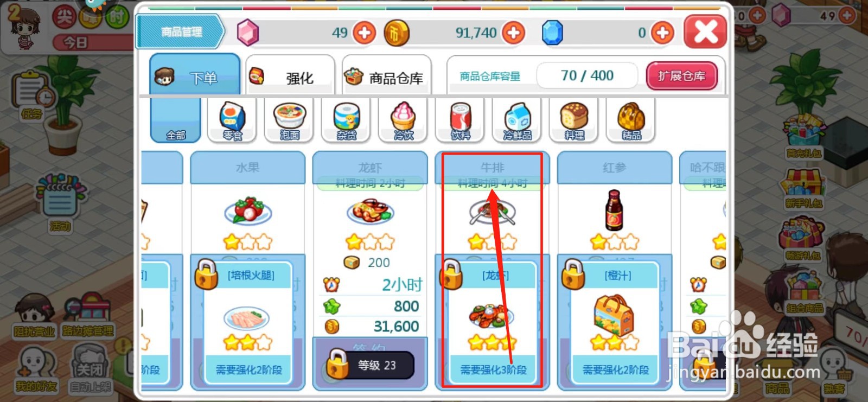Add gold coins via plus button
Screen dimensions: 868x402
pos(513,33)
